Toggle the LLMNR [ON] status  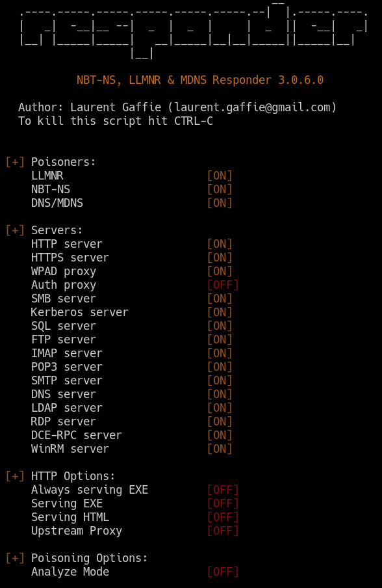[220, 176]
